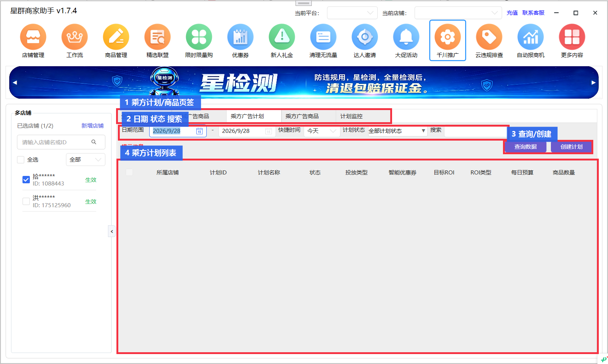Select the 千川推广 gear icon

tap(448, 37)
